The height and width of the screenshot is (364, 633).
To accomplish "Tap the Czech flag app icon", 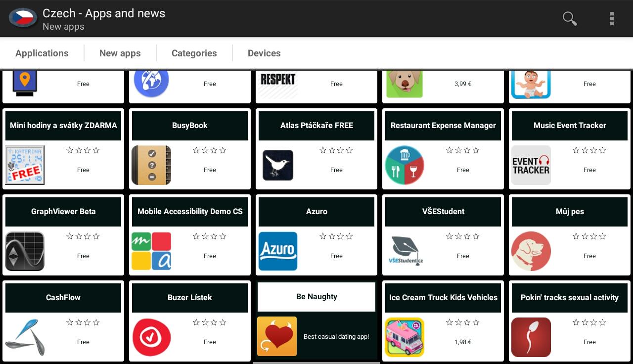I will [x=23, y=18].
